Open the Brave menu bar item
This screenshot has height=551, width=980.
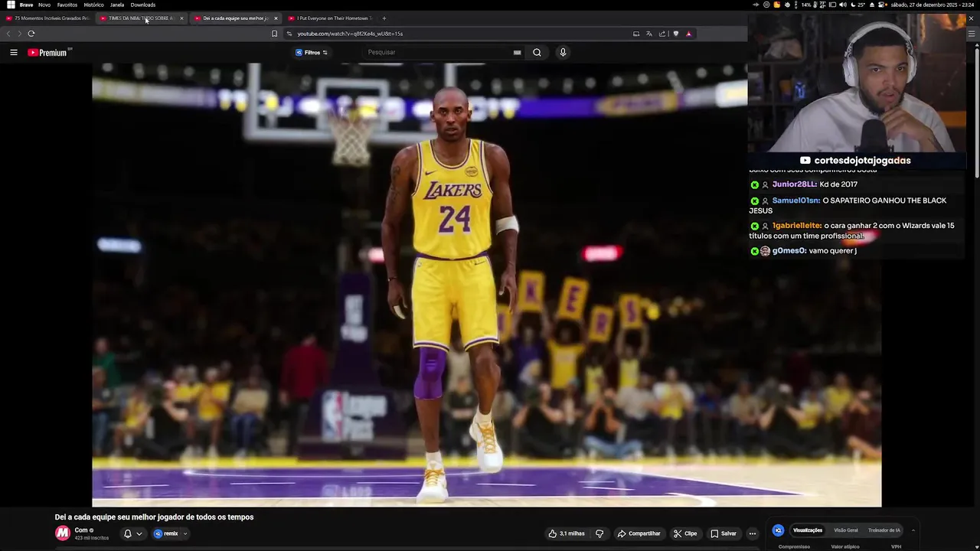pyautogui.click(x=26, y=5)
